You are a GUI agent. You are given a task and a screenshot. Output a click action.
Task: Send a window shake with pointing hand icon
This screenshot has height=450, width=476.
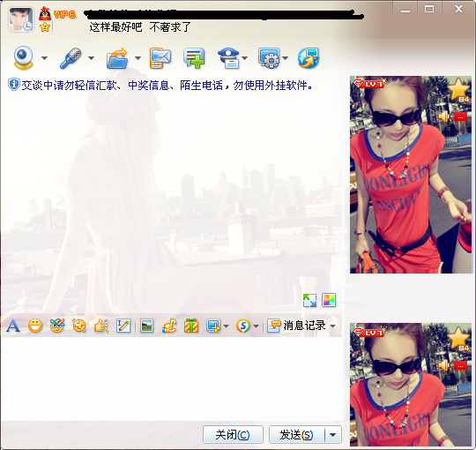tap(101, 326)
